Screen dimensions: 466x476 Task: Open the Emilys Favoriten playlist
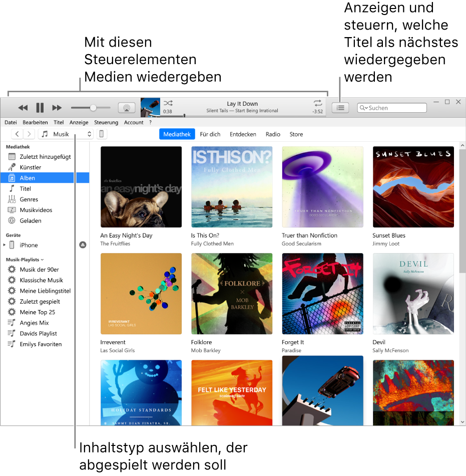point(45,344)
